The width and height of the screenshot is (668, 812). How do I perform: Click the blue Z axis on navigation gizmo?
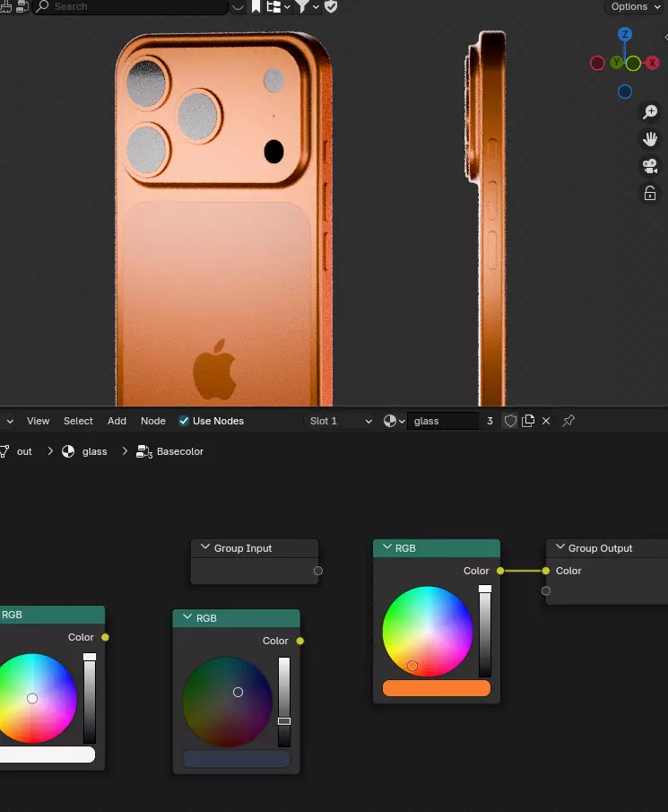tap(625, 34)
